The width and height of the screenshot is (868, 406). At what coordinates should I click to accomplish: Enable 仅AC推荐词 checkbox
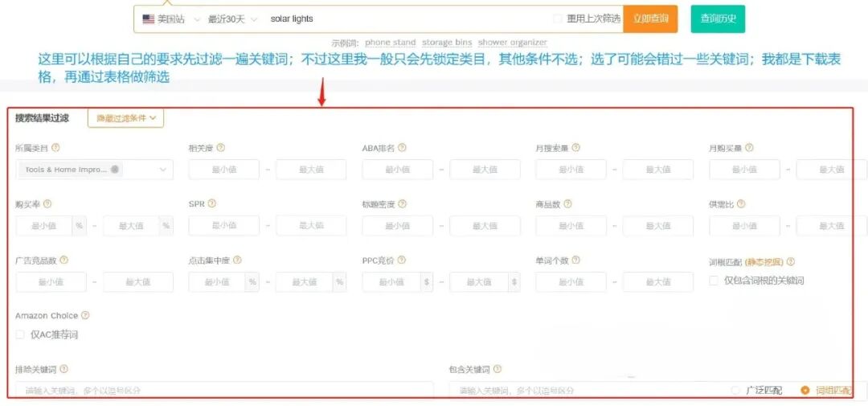pos(20,334)
